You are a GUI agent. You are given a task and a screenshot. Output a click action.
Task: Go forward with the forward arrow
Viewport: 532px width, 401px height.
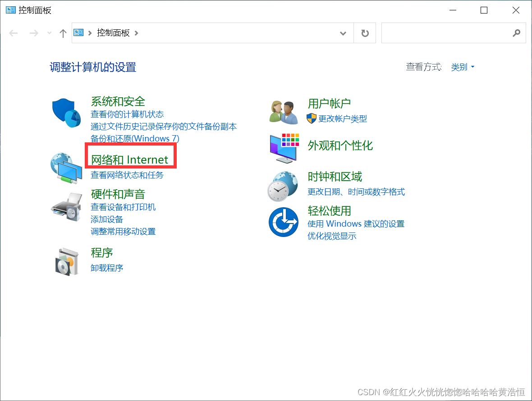coord(34,33)
